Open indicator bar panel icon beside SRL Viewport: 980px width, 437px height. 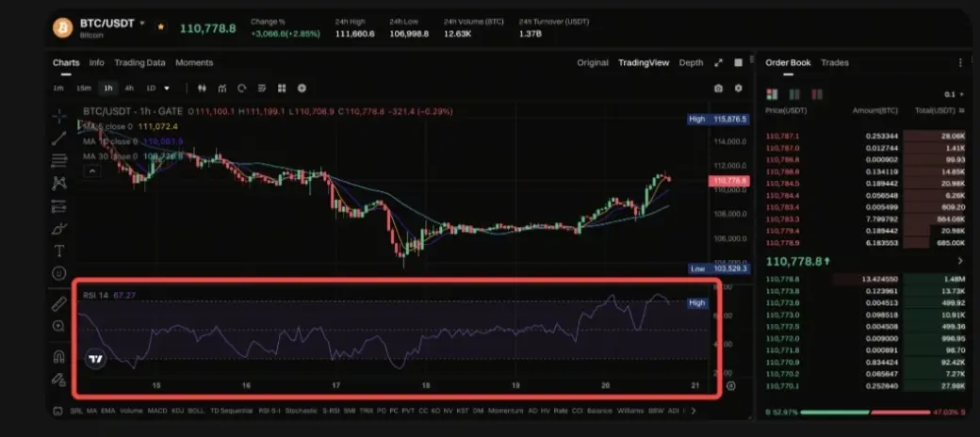click(58, 411)
